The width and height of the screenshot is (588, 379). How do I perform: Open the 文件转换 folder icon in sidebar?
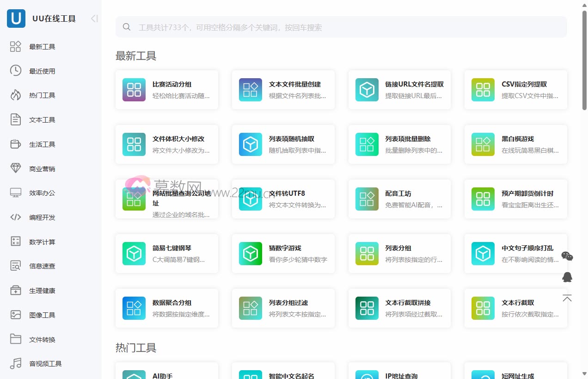pyautogui.click(x=15, y=339)
